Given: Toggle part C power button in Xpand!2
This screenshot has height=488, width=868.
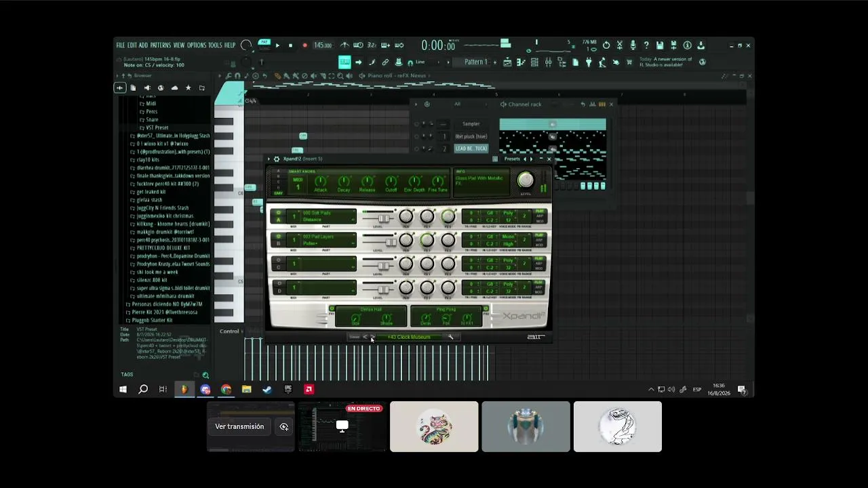Looking at the screenshot, I should click(279, 260).
